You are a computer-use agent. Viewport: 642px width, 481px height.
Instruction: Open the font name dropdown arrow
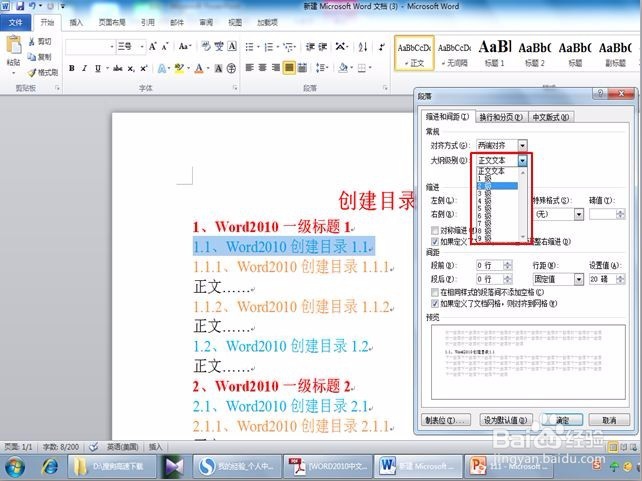click(x=112, y=47)
